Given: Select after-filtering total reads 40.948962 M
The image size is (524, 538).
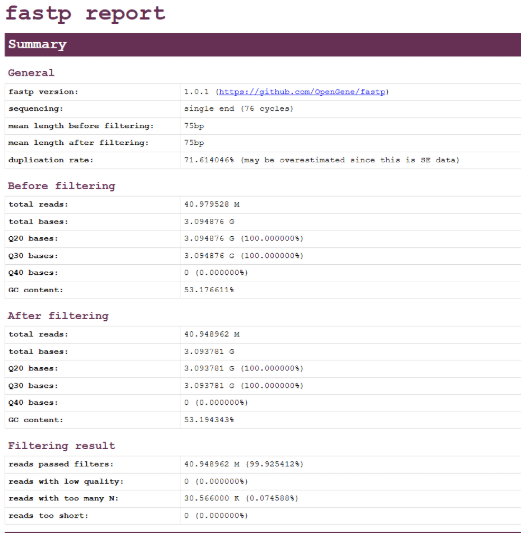Looking at the screenshot, I should click(x=212, y=335).
